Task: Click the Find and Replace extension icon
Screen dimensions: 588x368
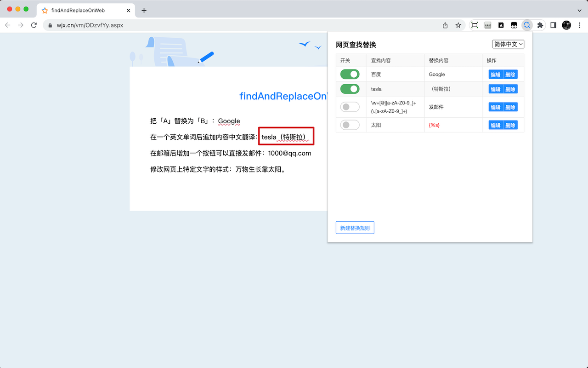Action: click(x=527, y=25)
